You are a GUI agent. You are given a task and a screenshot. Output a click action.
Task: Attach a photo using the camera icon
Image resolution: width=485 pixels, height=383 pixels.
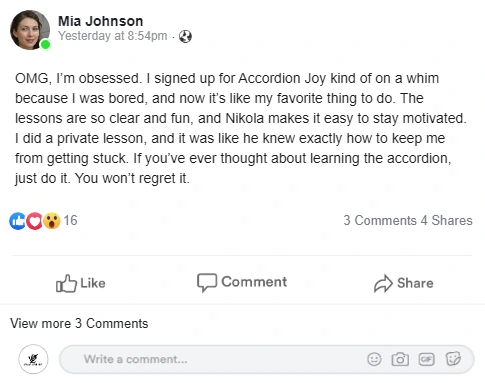pos(400,359)
